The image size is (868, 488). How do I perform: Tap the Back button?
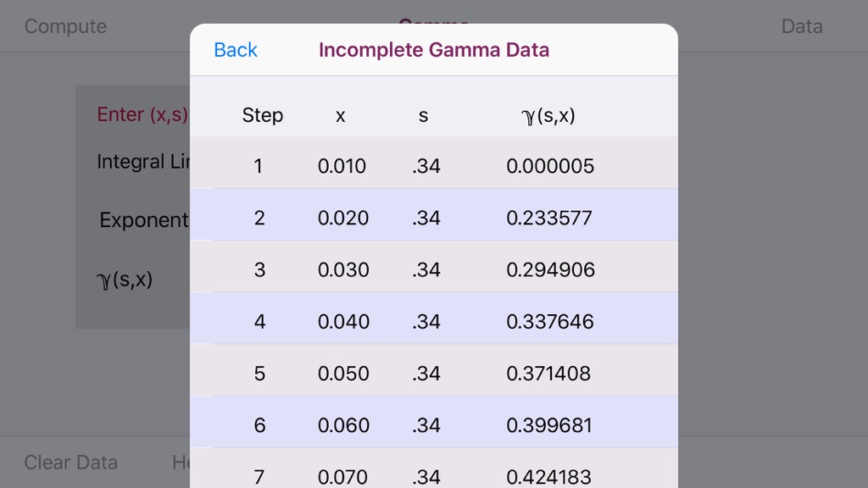236,50
